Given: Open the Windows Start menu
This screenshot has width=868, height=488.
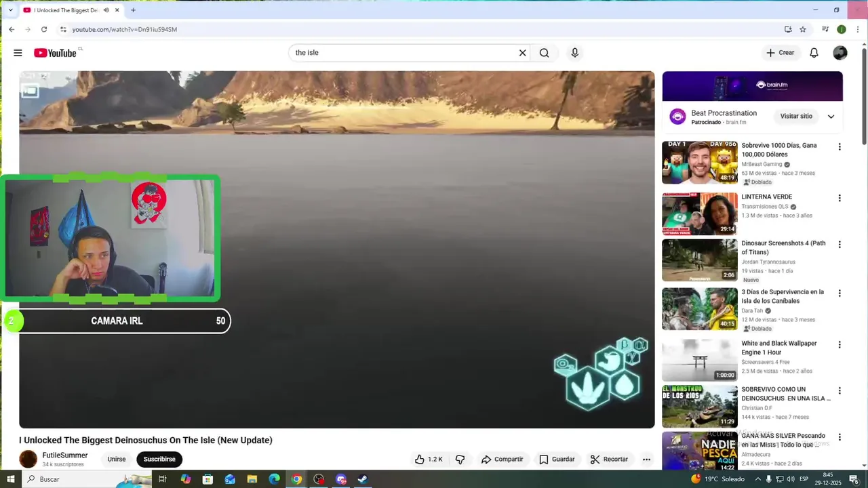Looking at the screenshot, I should pos(10,479).
